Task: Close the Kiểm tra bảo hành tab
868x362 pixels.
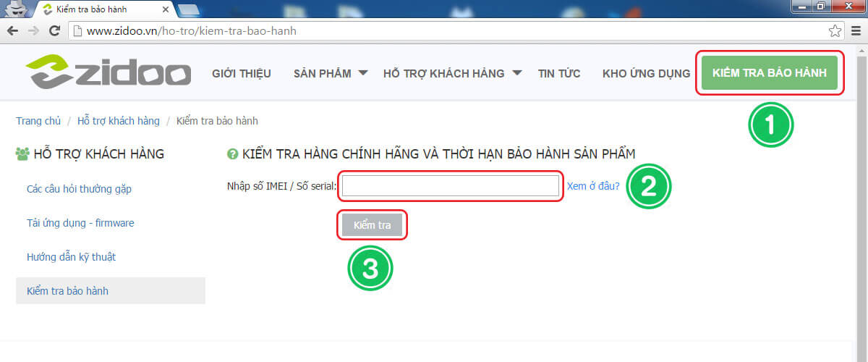Action: pyautogui.click(x=166, y=9)
